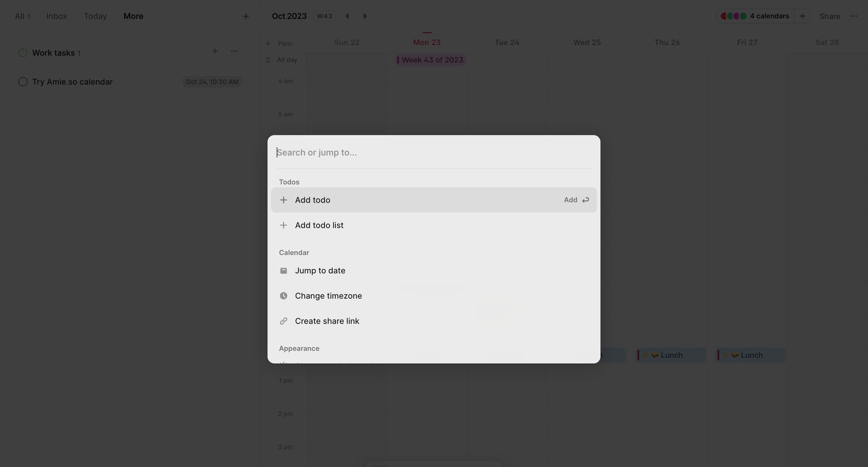Add a calendar with the plus beside 4 calendars
The width and height of the screenshot is (868, 467).
(803, 16)
